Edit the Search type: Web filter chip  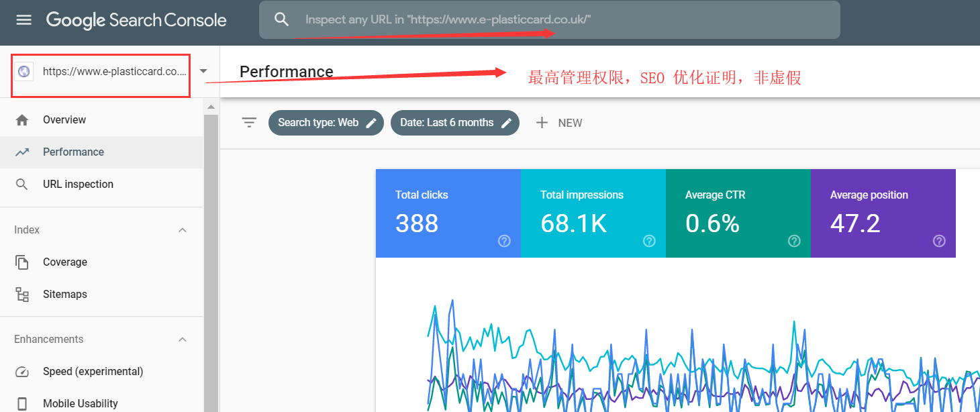[326, 123]
